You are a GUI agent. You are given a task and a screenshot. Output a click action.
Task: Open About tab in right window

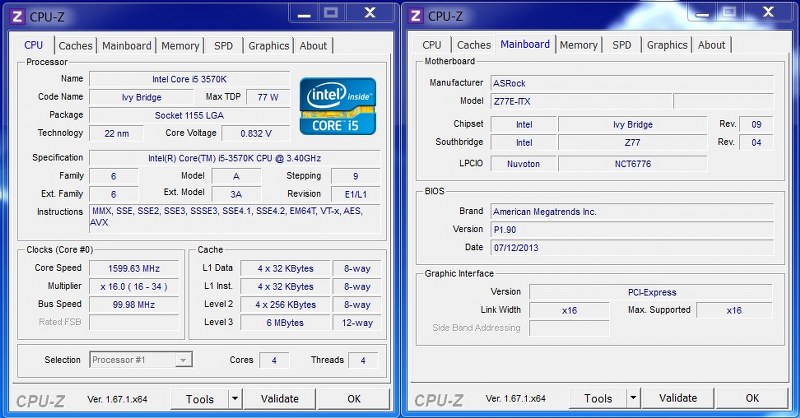[x=711, y=45]
